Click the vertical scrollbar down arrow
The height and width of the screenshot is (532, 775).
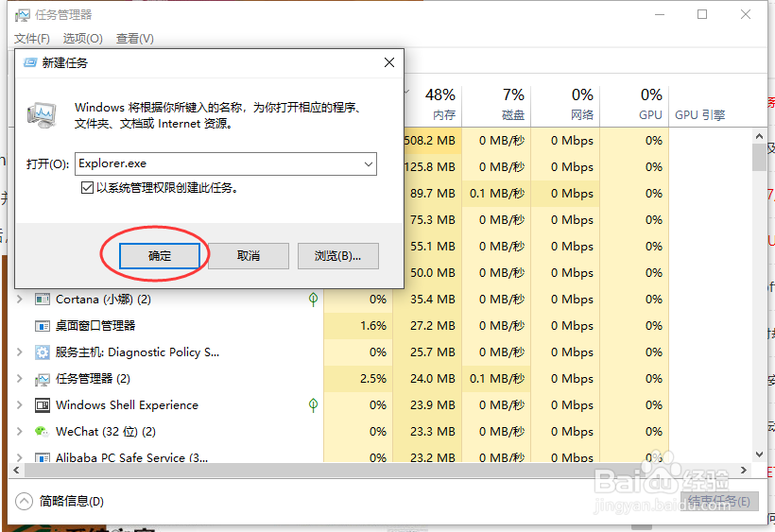tap(759, 455)
